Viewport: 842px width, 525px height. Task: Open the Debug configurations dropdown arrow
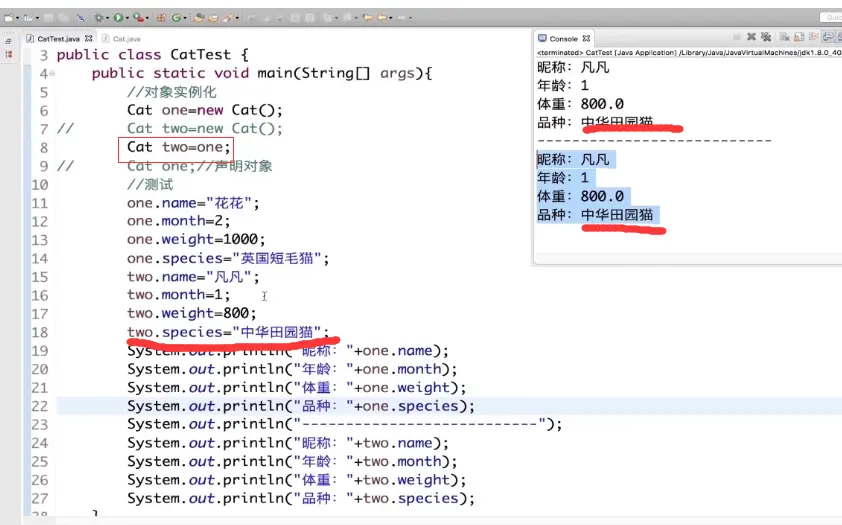coord(107,18)
